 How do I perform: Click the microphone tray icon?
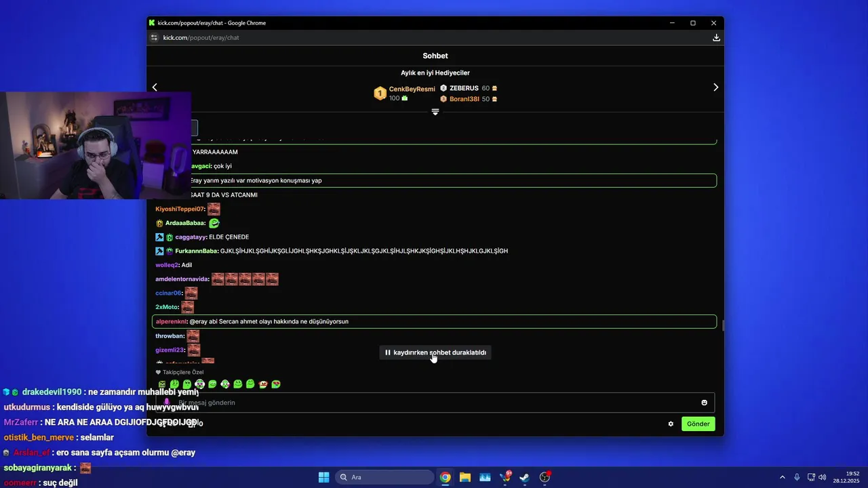point(797,477)
